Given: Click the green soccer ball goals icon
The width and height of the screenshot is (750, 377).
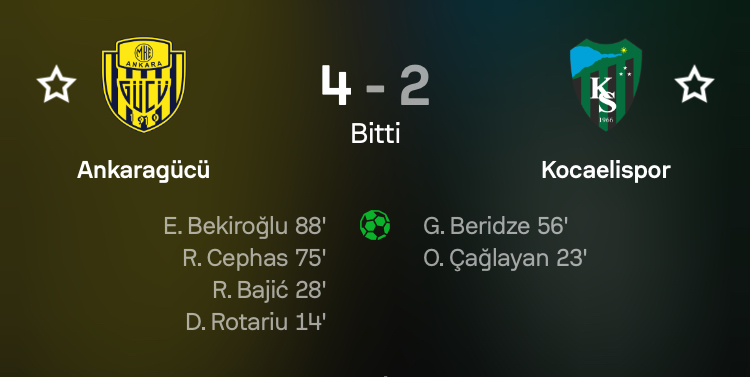Looking at the screenshot, I should [375, 225].
